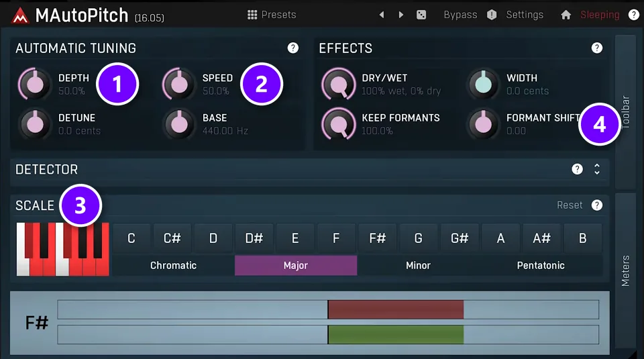Screen dimensions: 644x359
Task: Toggle note C in the scale
Action: pos(131,238)
